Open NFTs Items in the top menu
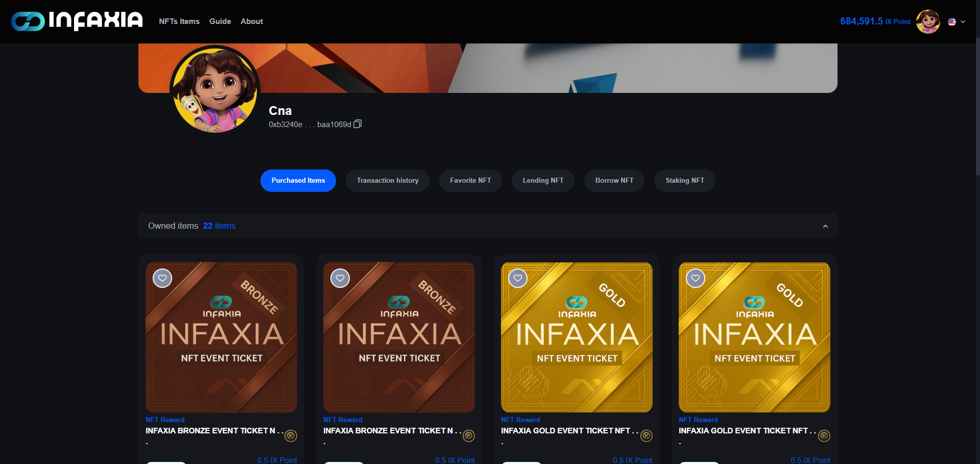This screenshot has width=980, height=464. 179,21
